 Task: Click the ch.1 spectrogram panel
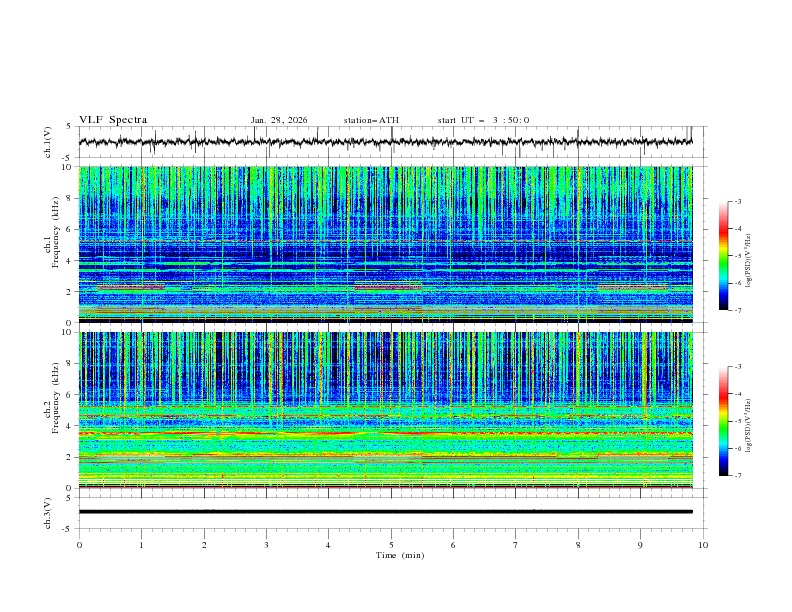click(390, 243)
